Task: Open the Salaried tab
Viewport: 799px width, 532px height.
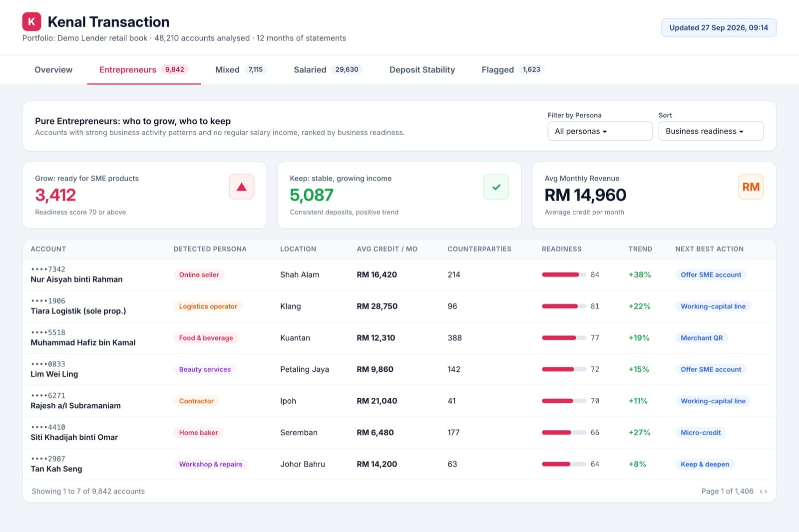Action: [x=328, y=70]
